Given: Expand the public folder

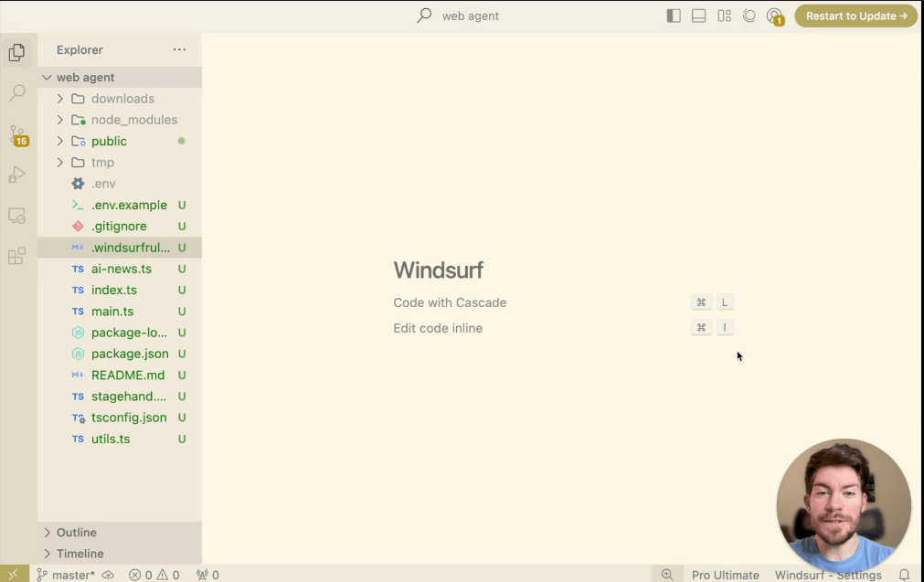Looking at the screenshot, I should (x=120, y=142).
